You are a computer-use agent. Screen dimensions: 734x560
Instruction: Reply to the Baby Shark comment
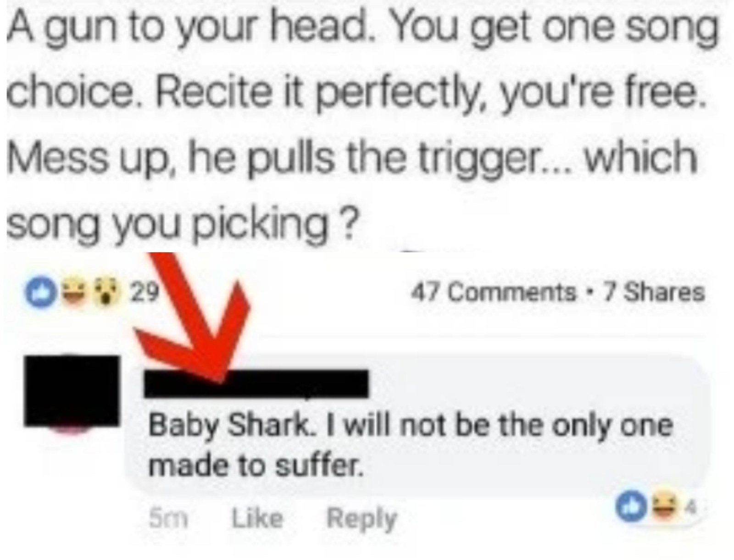(x=361, y=519)
